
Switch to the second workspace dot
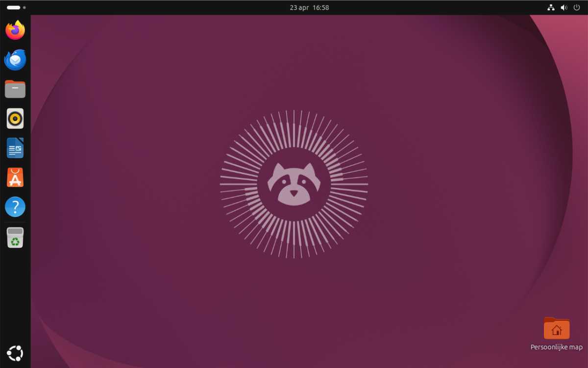tap(24, 7)
